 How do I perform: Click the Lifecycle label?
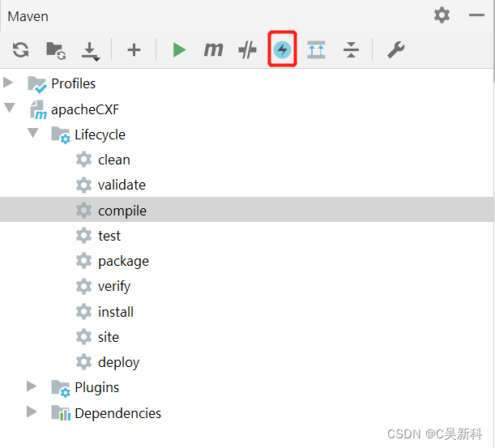click(100, 134)
